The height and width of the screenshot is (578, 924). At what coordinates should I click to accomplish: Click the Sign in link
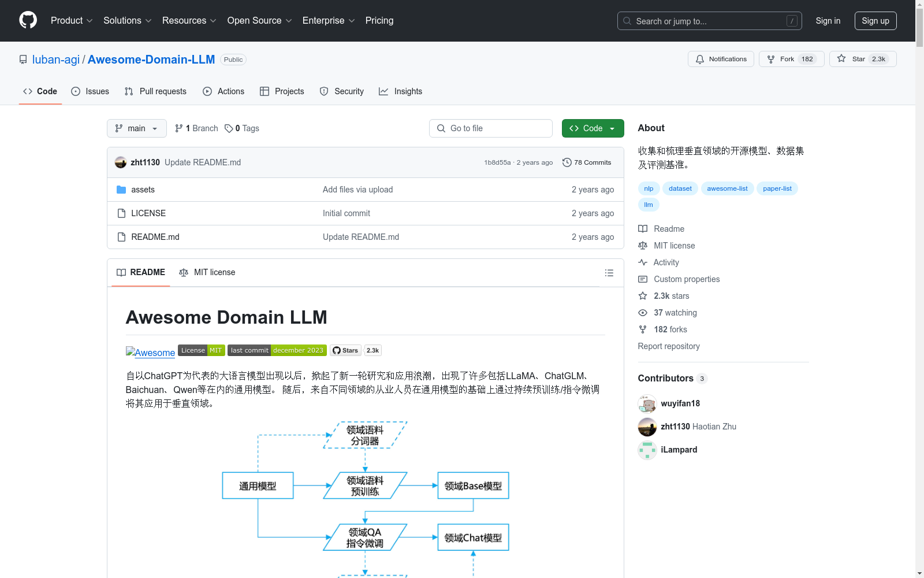[828, 21]
